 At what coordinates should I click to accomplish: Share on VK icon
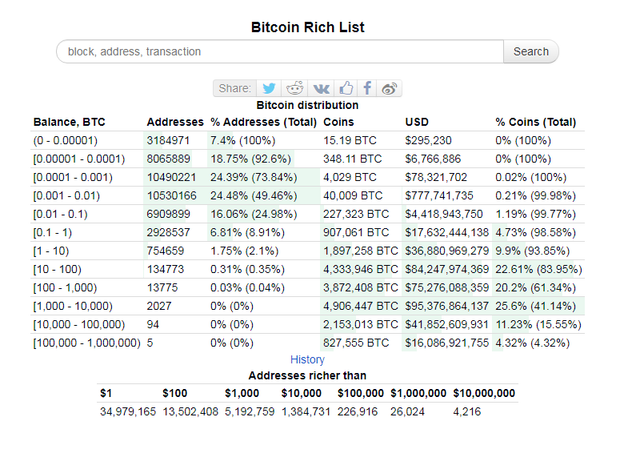tap(321, 88)
